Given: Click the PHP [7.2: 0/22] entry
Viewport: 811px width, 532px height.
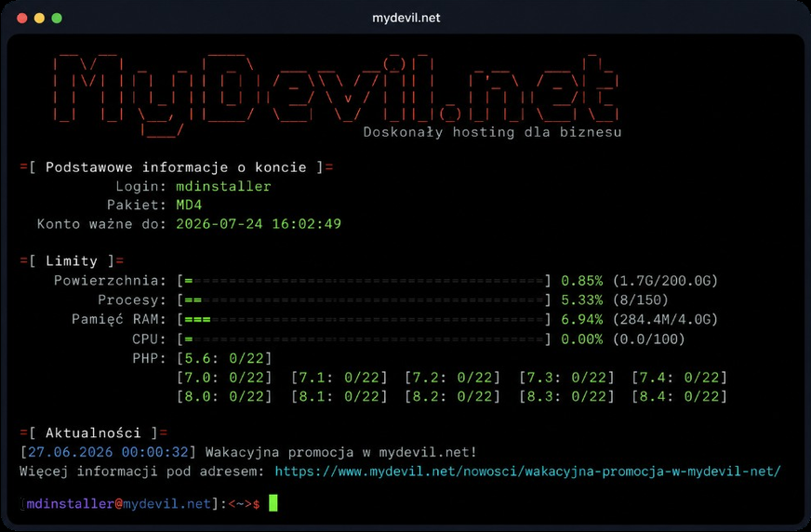Looking at the screenshot, I should click(453, 378).
